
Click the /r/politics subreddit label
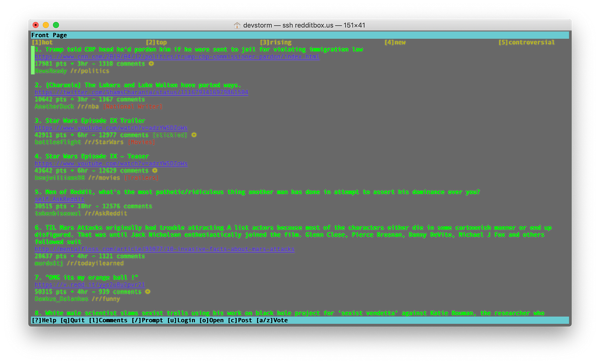click(90, 71)
